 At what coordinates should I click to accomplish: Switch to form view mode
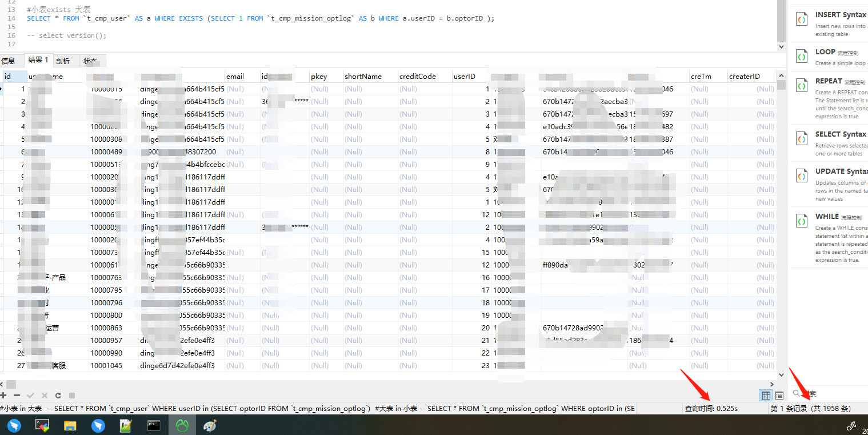coord(779,395)
